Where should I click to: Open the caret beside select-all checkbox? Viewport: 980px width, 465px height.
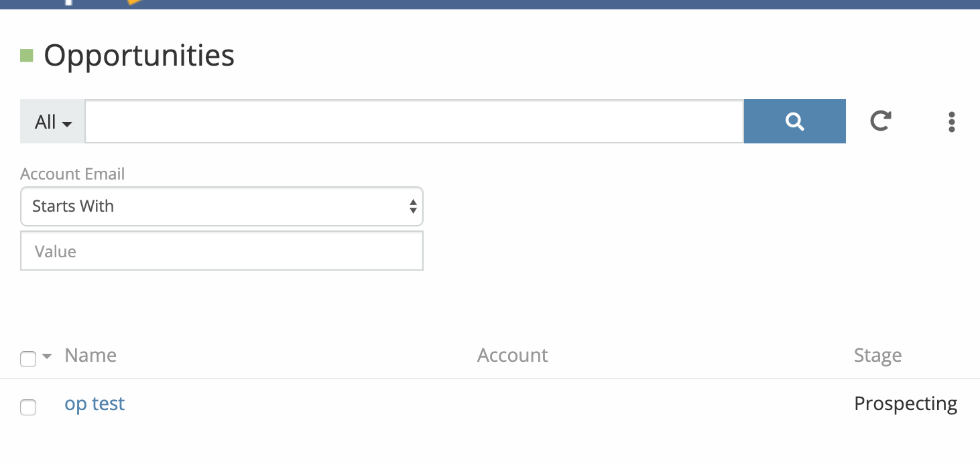click(47, 356)
